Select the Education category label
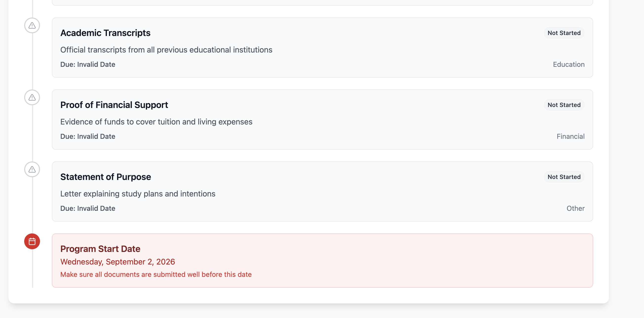The width and height of the screenshot is (644, 318). tap(568, 64)
